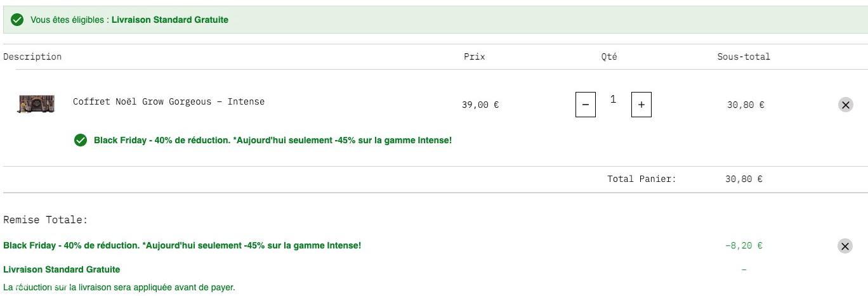
Task: Remove Coffret Noël Grow Gorgeous from cart
Action: [845, 105]
